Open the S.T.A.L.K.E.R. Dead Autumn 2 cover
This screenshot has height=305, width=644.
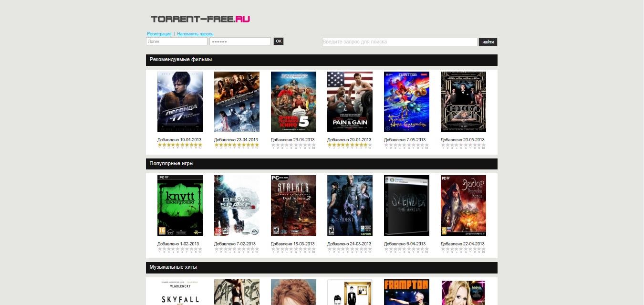click(x=293, y=205)
